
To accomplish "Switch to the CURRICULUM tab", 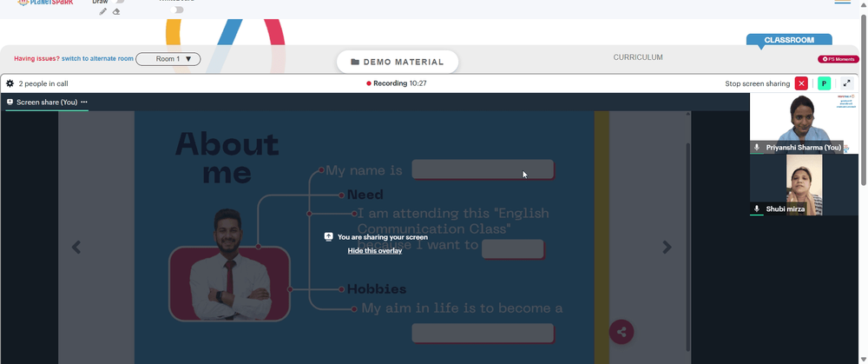I will point(638,57).
